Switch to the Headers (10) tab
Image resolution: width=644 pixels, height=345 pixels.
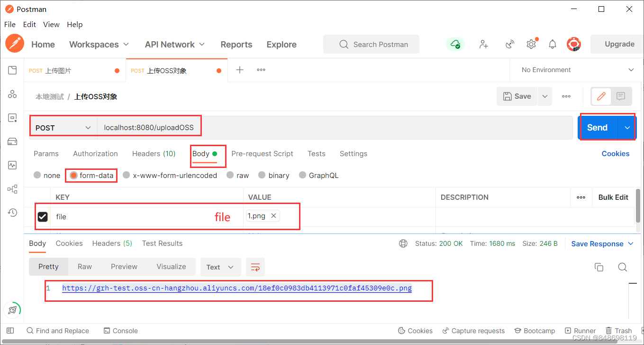click(x=154, y=154)
